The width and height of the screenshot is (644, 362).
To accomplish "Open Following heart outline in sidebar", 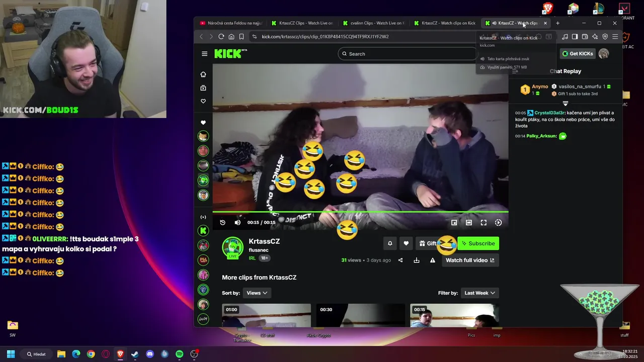I will coord(203,101).
